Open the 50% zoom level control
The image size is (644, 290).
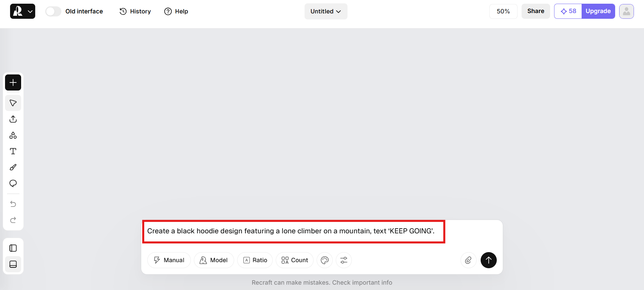pos(503,11)
